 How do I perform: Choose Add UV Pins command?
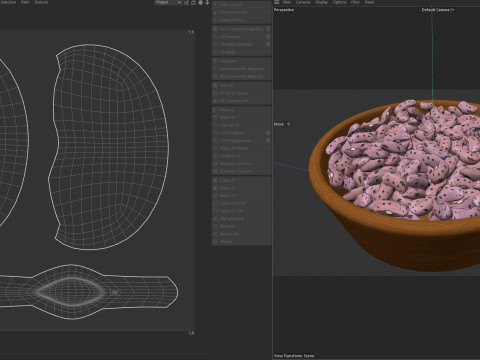tap(242, 5)
